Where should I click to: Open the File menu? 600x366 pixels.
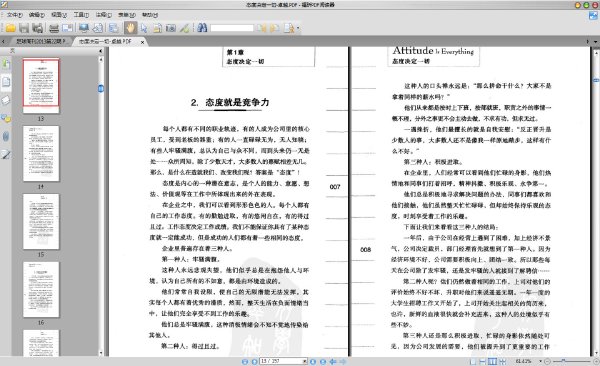point(14,15)
